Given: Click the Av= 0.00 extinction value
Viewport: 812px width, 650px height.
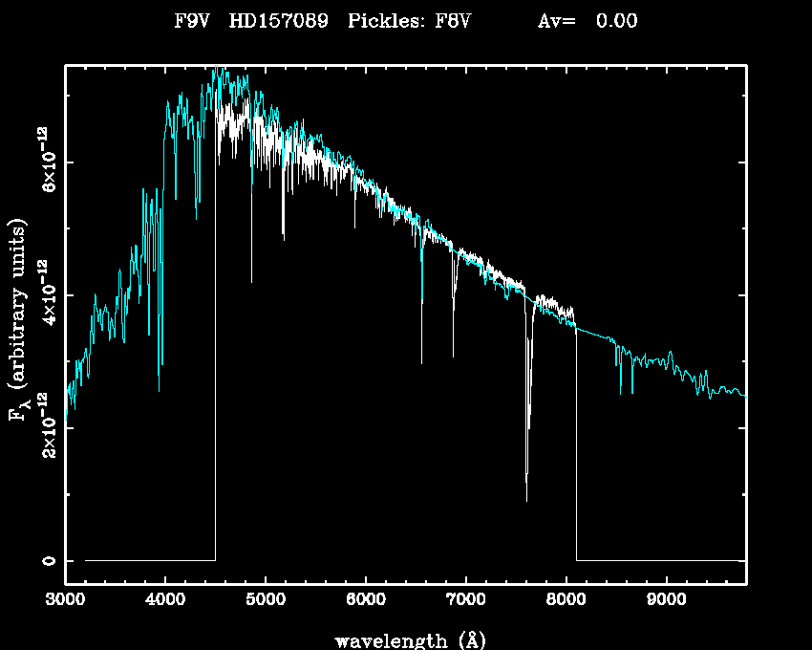Looking at the screenshot, I should pos(588,22).
